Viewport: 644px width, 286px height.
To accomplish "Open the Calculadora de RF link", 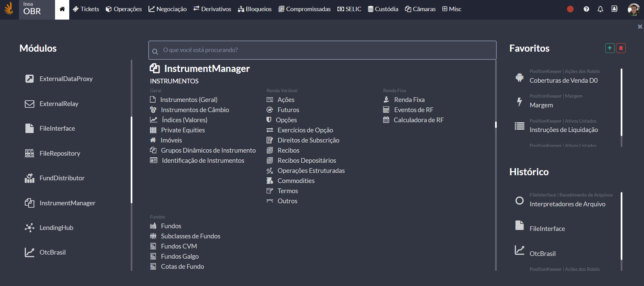I will [x=418, y=120].
